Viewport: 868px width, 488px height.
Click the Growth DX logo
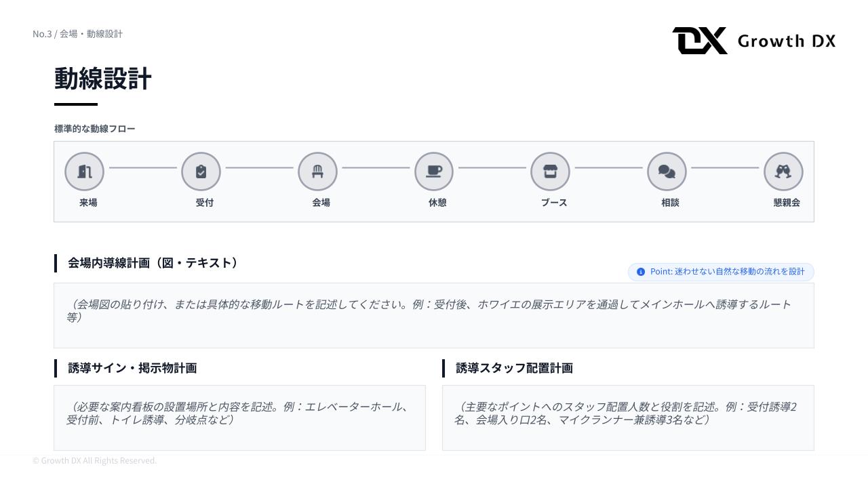753,41
